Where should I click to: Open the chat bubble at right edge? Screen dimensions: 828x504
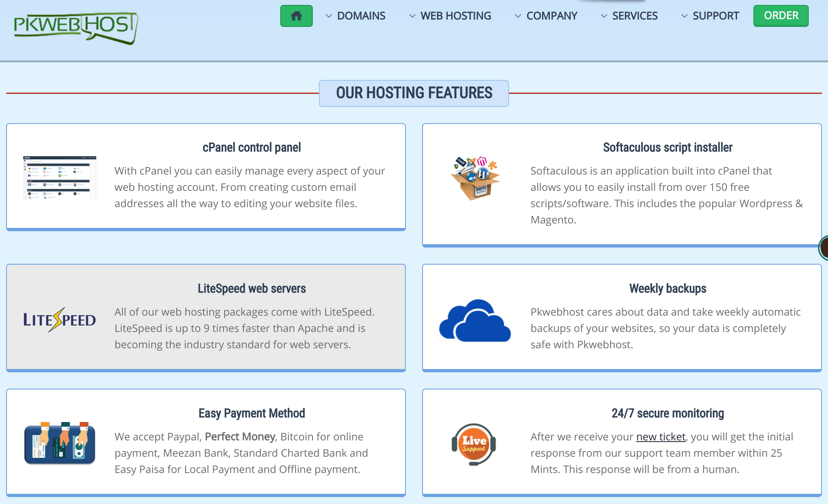824,248
